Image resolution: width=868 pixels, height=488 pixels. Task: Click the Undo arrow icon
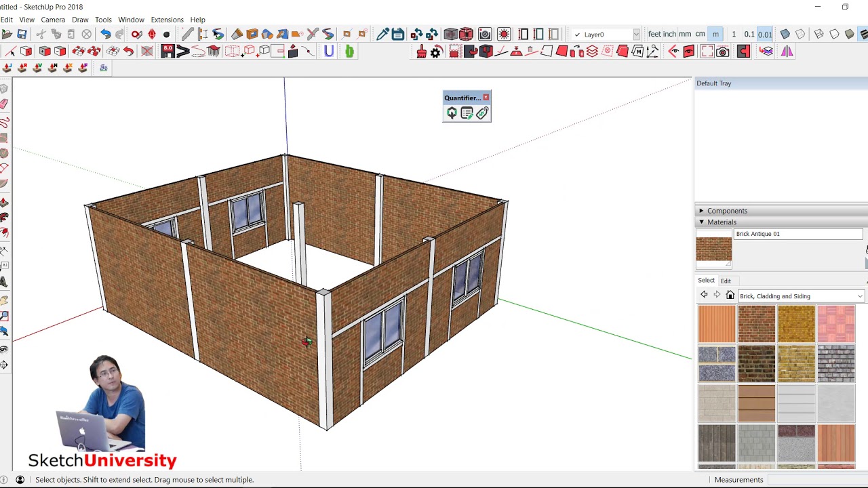coord(105,35)
